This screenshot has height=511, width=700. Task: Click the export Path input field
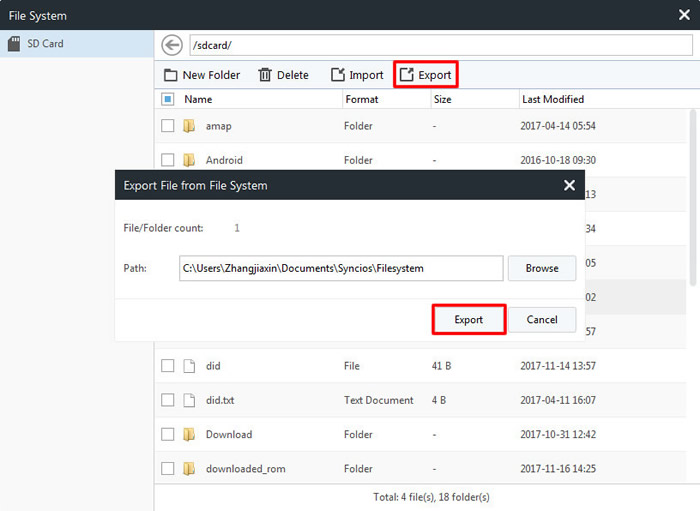pos(341,268)
